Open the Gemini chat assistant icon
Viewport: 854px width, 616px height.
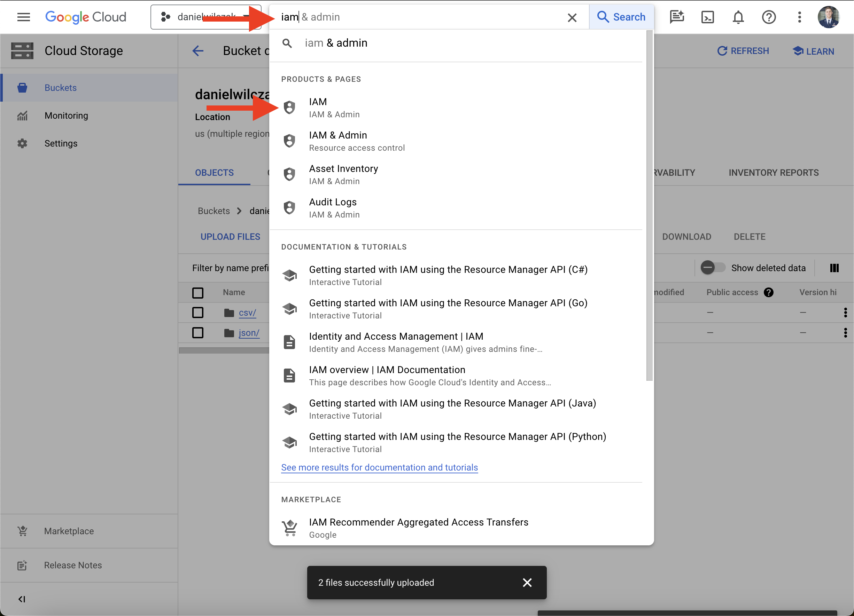(x=677, y=17)
